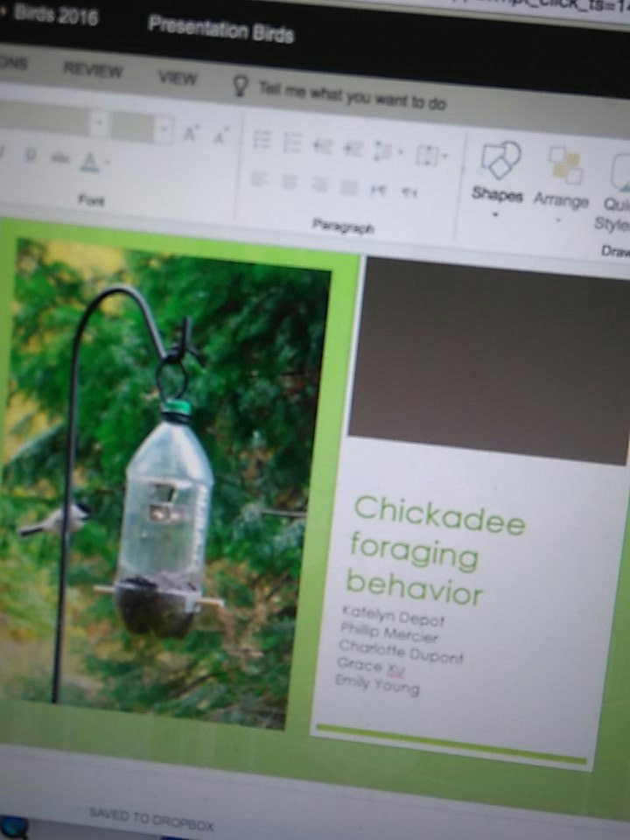Open the REVIEW ribbon tab
Viewport: 630px width, 840px height.
pos(93,70)
